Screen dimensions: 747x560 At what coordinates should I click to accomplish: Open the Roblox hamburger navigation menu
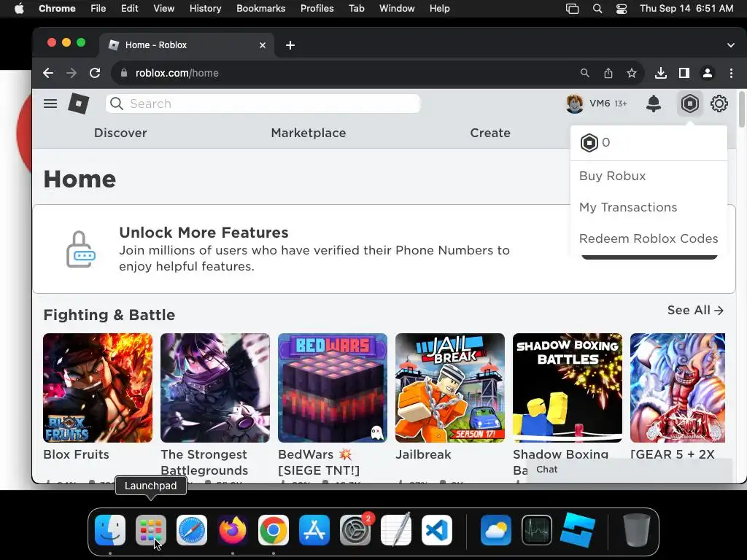point(50,104)
